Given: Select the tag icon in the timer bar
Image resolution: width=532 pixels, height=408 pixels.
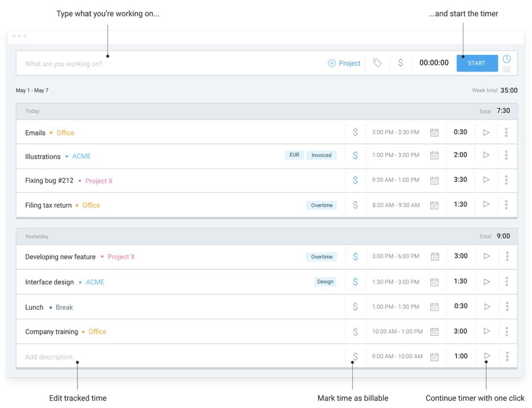Looking at the screenshot, I should point(377,63).
